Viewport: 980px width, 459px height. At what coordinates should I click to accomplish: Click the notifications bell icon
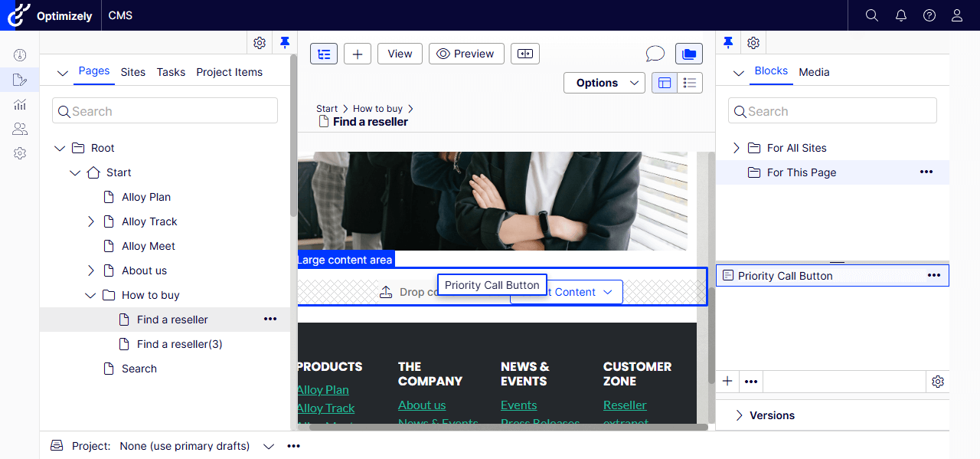pos(900,15)
